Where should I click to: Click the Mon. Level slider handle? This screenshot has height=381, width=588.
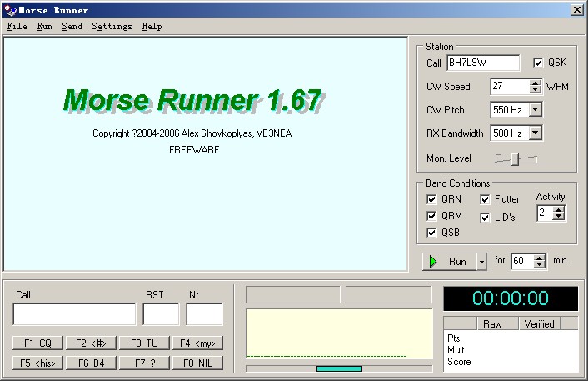click(516, 159)
